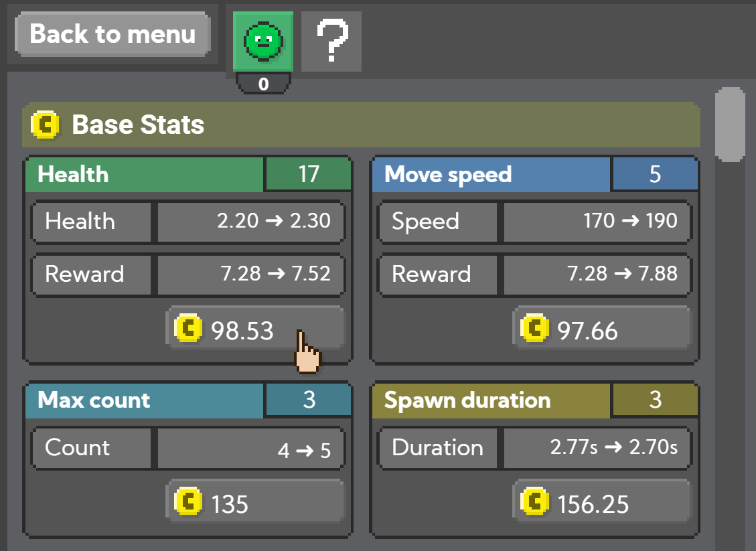Open the locked question mark tab
The image size is (756, 551).
[x=331, y=41]
